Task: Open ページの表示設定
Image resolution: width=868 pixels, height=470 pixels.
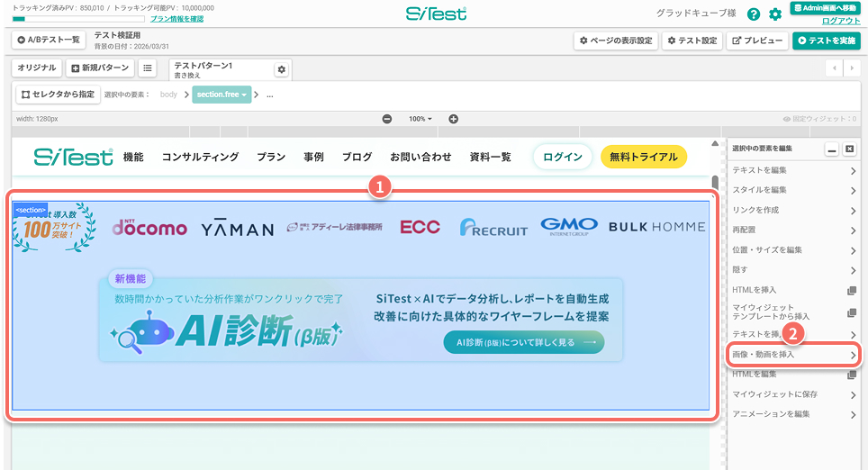Action: pyautogui.click(x=616, y=41)
